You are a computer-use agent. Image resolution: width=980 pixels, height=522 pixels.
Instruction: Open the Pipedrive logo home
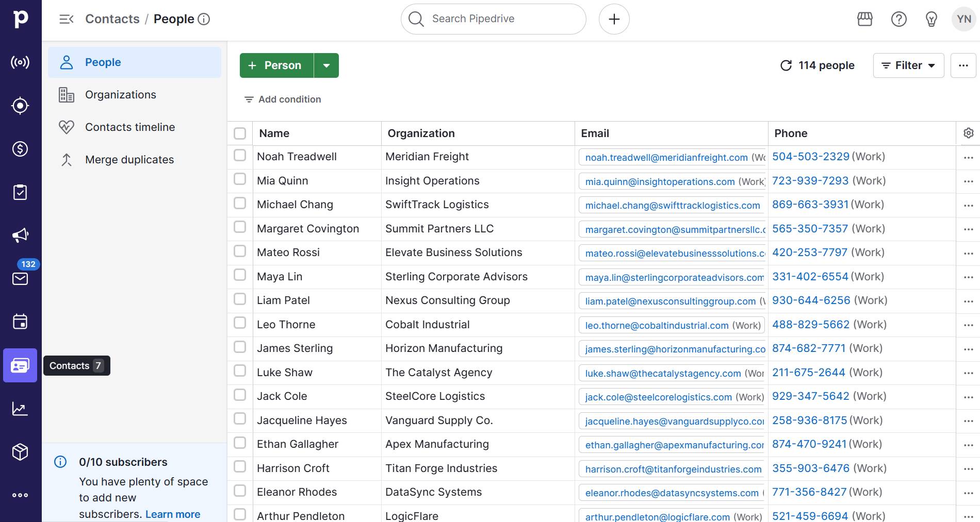point(21,19)
